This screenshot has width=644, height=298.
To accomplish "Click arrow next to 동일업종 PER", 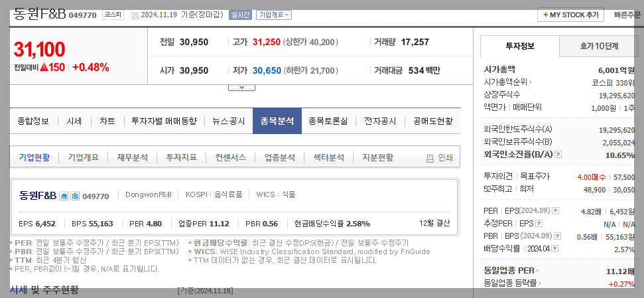I will 537,271.
